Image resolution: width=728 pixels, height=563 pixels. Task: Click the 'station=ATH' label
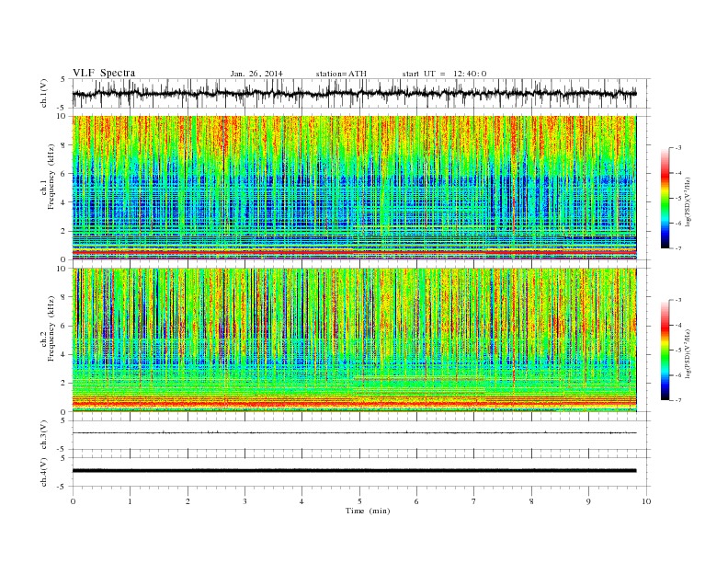341,74
